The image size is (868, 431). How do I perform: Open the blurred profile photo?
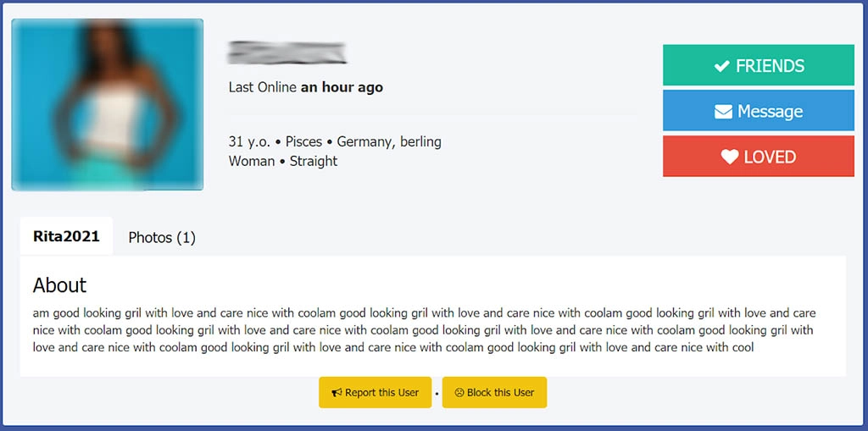tap(107, 104)
